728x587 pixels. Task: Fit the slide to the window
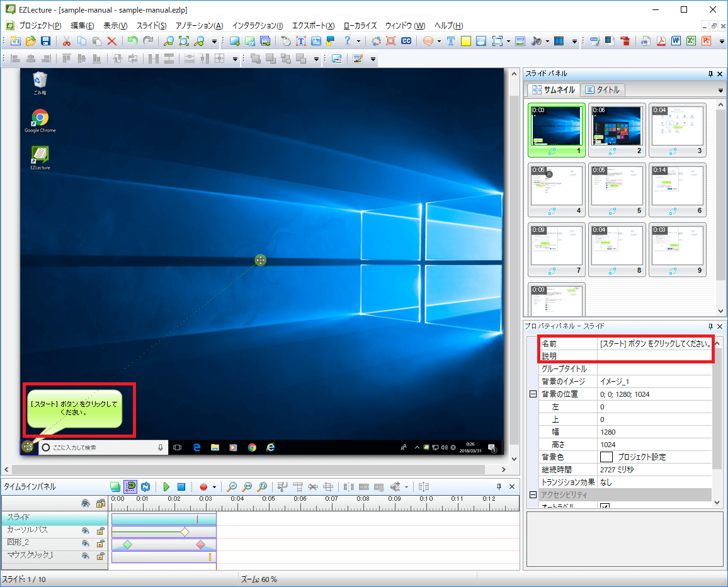tap(184, 41)
